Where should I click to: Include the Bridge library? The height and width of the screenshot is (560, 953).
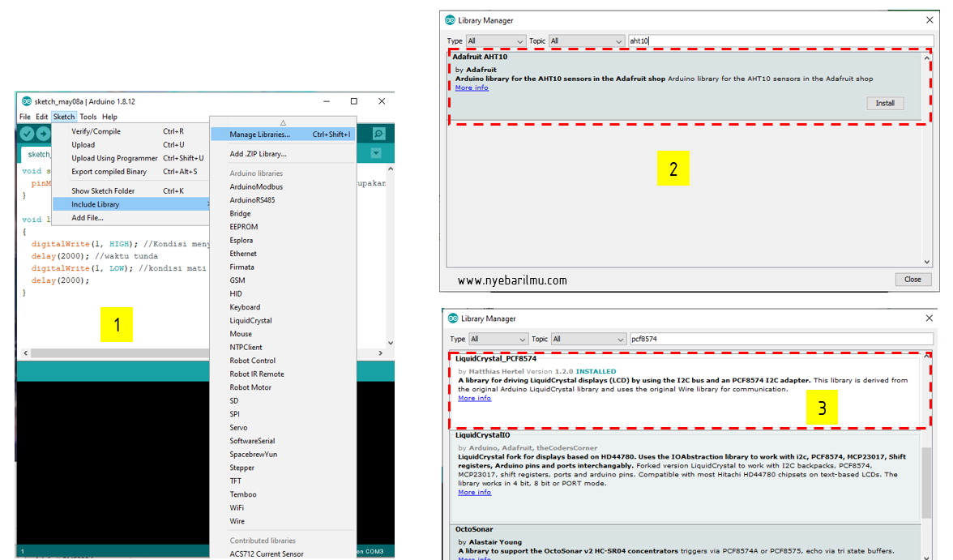(x=240, y=213)
